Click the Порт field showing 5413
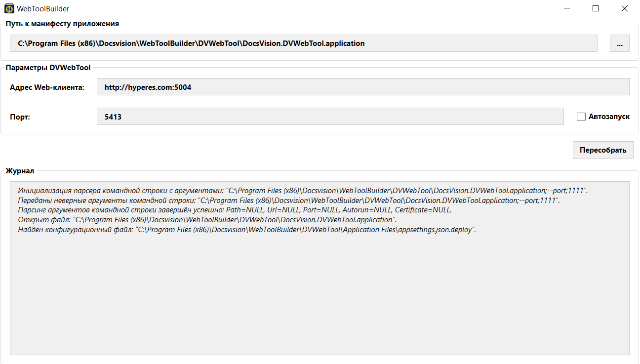This screenshot has width=640, height=364. pyautogui.click(x=329, y=116)
